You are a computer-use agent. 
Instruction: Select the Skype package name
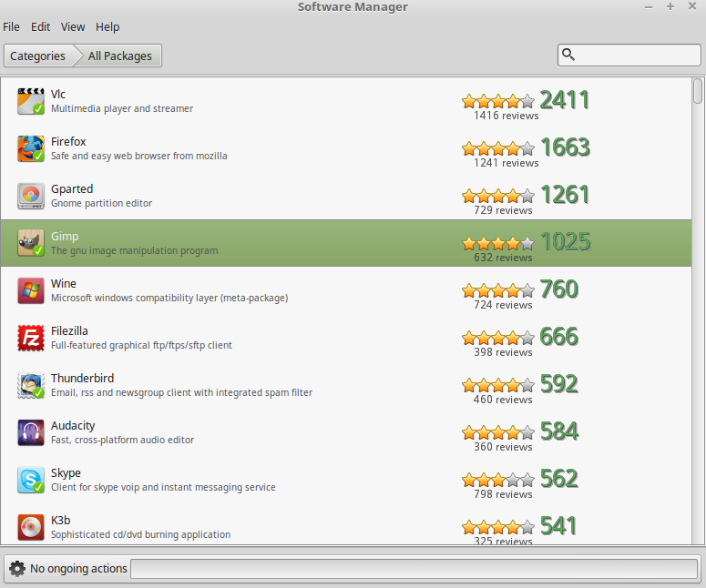66,472
